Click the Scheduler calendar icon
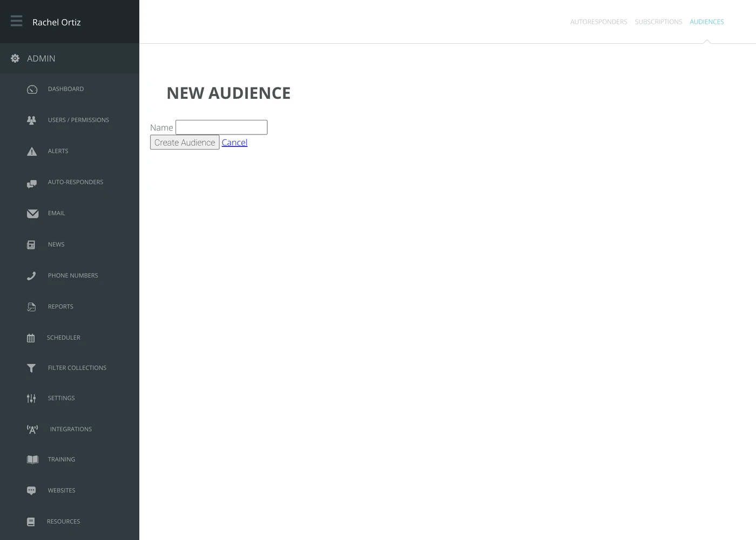Viewport: 756px width, 540px height. [31, 338]
